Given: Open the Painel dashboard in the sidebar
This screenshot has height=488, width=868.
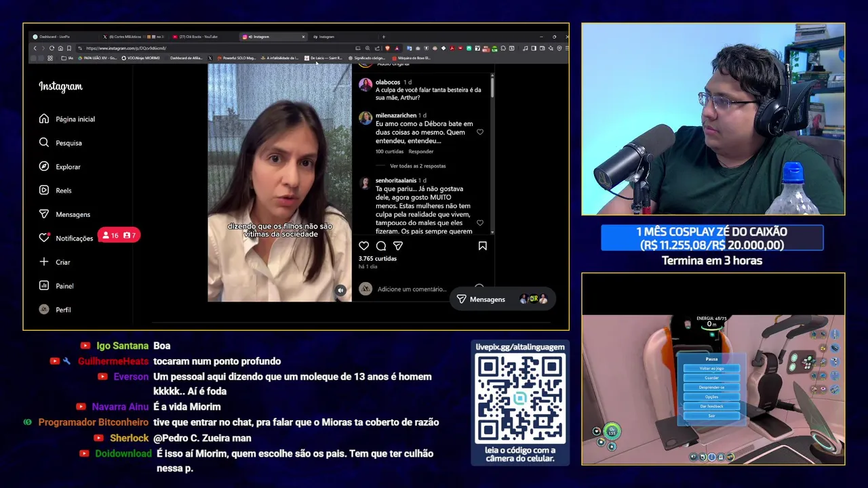Looking at the screenshot, I should pyautogui.click(x=56, y=286).
